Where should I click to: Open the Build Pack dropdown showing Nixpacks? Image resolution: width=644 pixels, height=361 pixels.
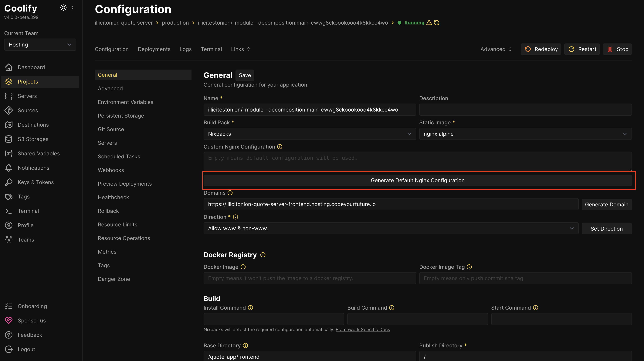point(310,134)
